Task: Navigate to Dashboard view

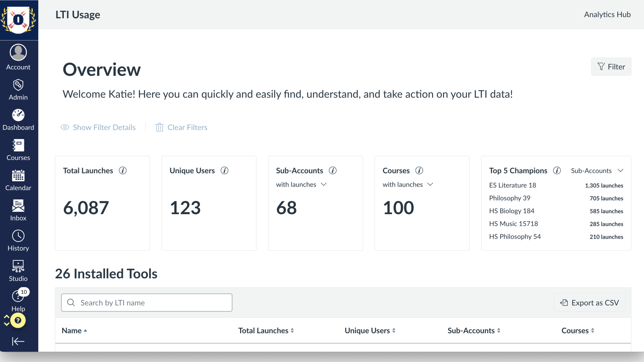Action: click(18, 119)
